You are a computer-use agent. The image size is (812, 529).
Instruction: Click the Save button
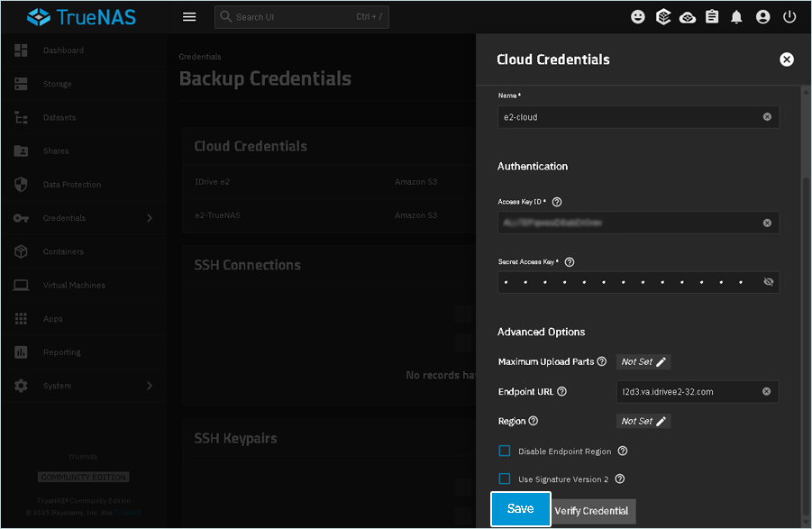[x=520, y=509]
